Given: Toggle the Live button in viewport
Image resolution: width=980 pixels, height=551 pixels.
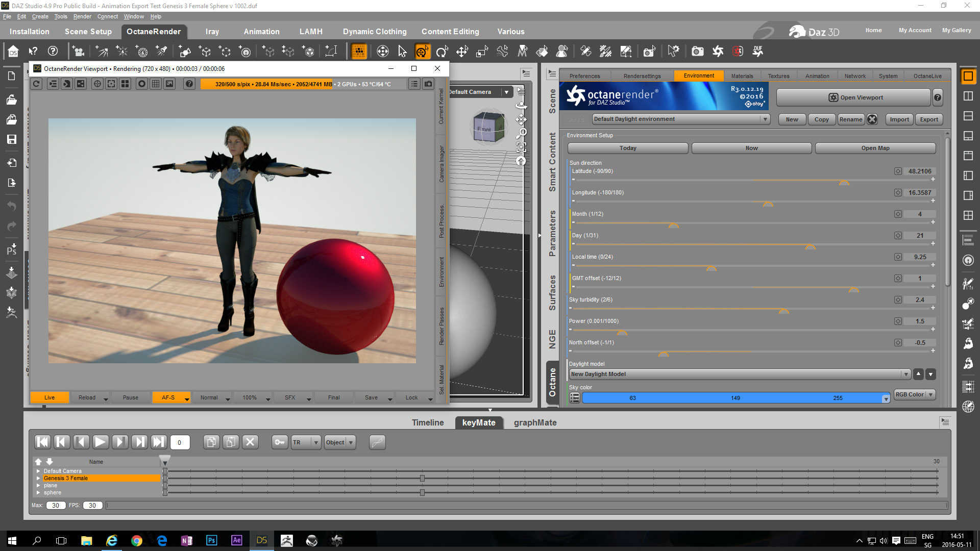Looking at the screenshot, I should (x=50, y=397).
